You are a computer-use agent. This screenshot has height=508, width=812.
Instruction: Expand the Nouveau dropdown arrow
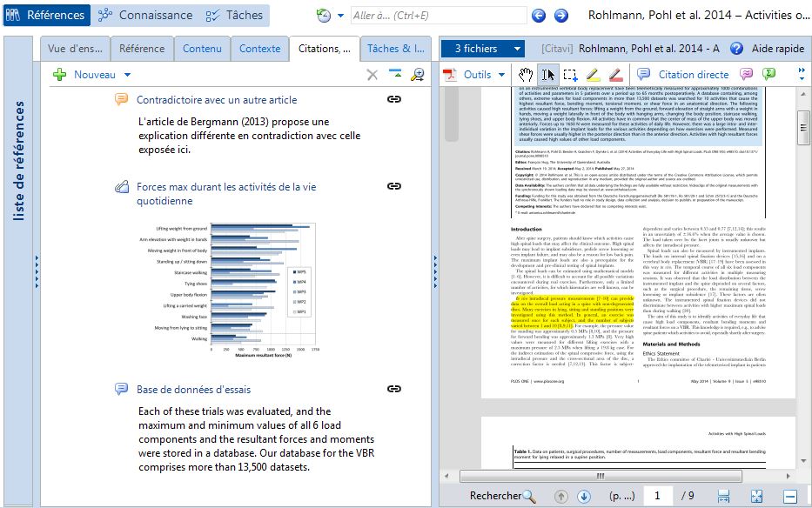128,75
